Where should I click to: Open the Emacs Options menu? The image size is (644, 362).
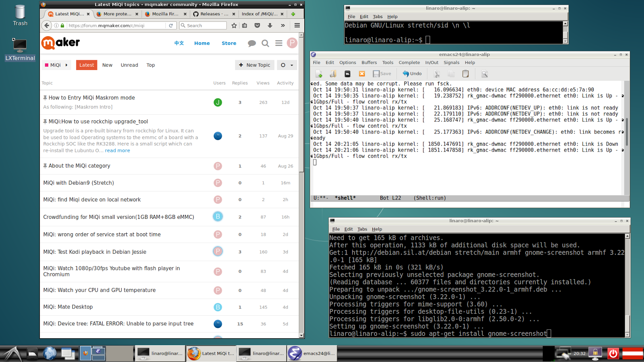(x=348, y=62)
